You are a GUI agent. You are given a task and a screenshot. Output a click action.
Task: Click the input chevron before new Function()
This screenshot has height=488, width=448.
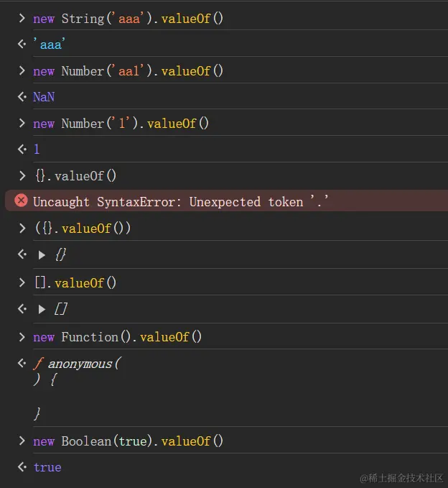tap(22, 337)
